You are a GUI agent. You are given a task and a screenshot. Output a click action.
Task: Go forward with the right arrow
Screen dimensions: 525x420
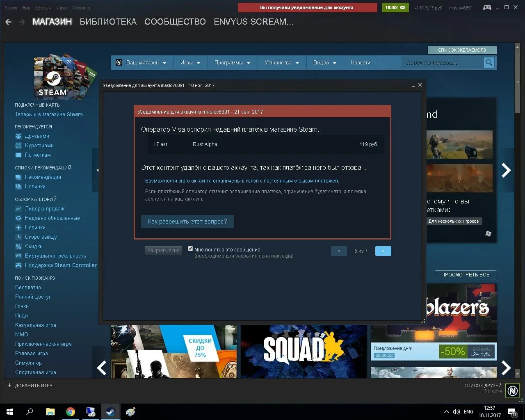pyautogui.click(x=22, y=22)
